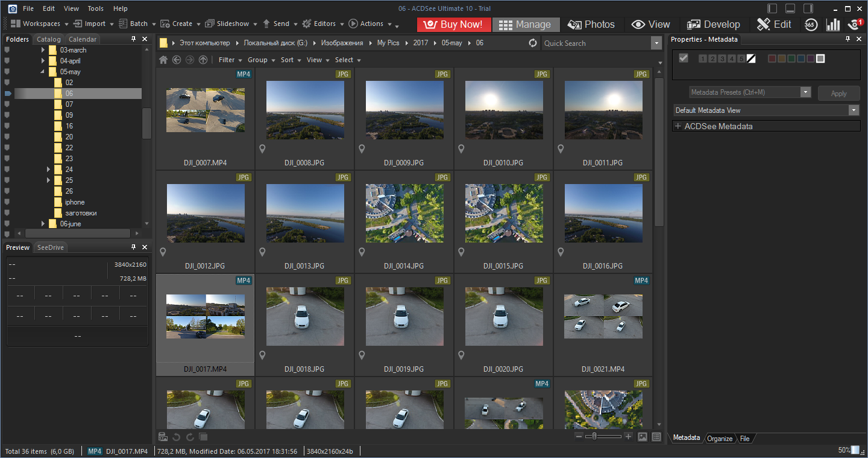Select the red color label swatch
The image size is (868, 458).
(772, 59)
